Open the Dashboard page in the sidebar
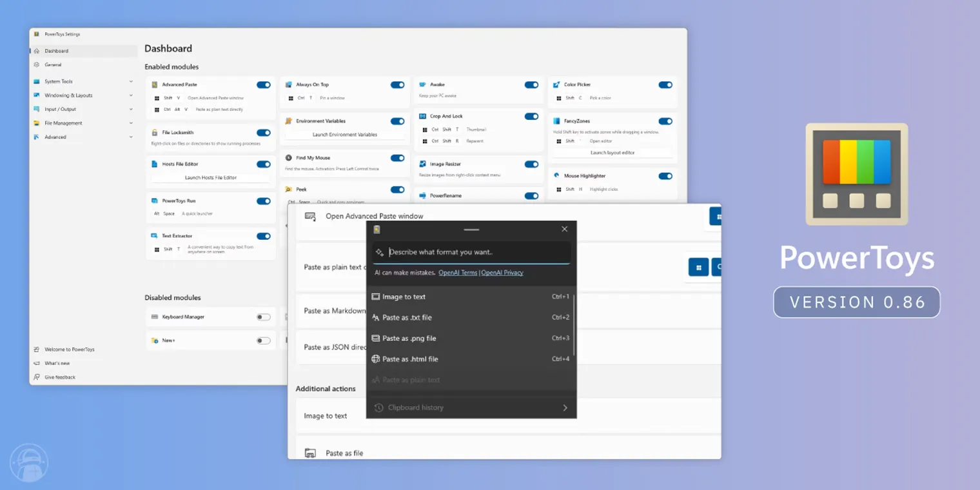Viewport: 980px width, 490px height. [x=56, y=50]
